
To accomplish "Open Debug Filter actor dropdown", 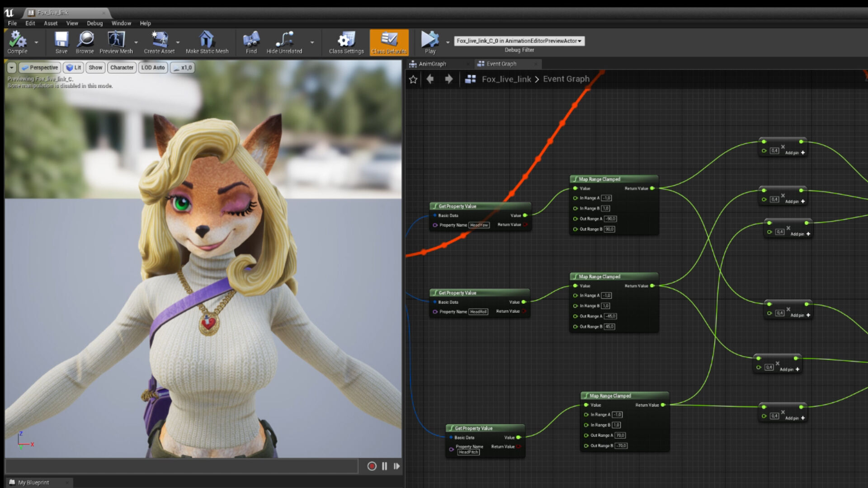I will point(519,41).
